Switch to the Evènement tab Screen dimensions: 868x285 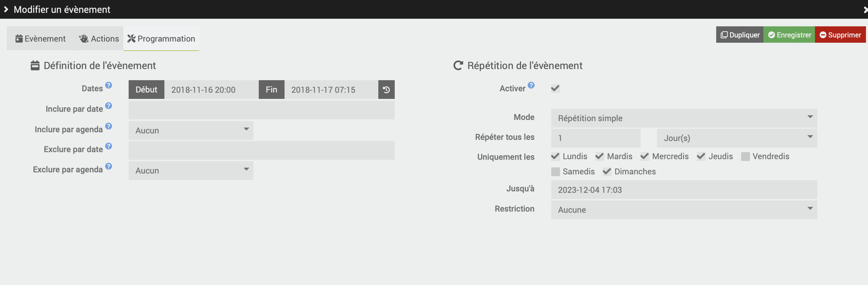[40, 39]
